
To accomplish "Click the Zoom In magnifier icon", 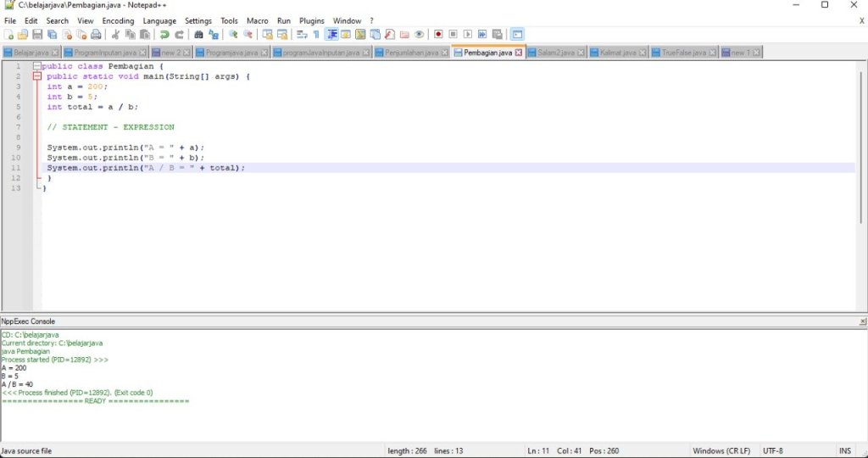I will click(x=233, y=35).
